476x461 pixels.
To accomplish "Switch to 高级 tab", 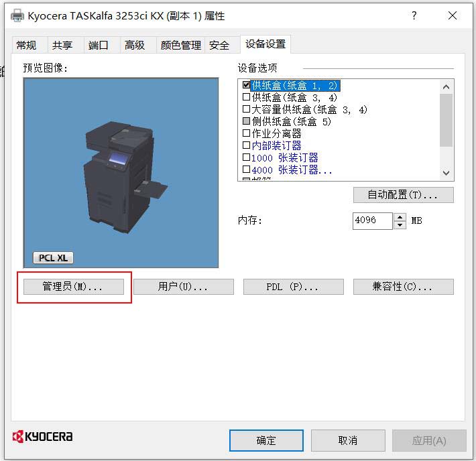I will tap(135, 45).
